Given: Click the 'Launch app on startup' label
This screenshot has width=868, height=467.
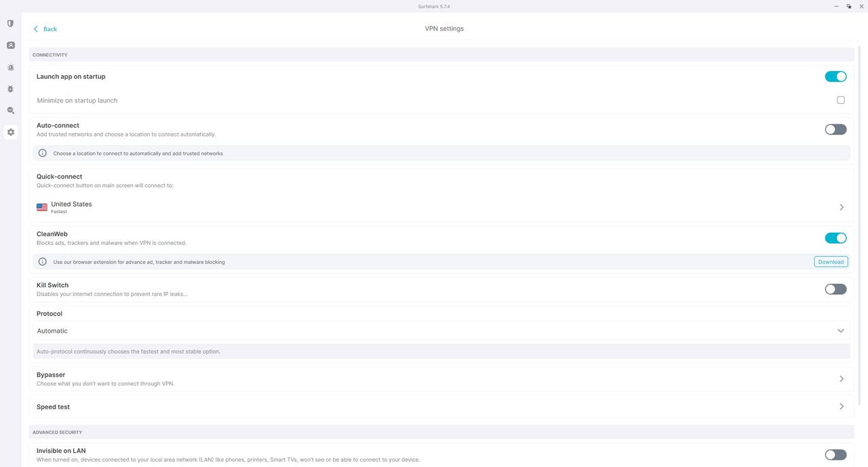Looking at the screenshot, I should 71,77.
